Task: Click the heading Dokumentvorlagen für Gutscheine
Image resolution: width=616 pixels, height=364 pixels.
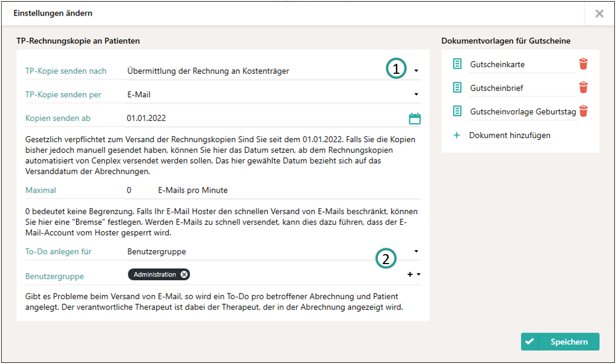Action: tap(505, 41)
